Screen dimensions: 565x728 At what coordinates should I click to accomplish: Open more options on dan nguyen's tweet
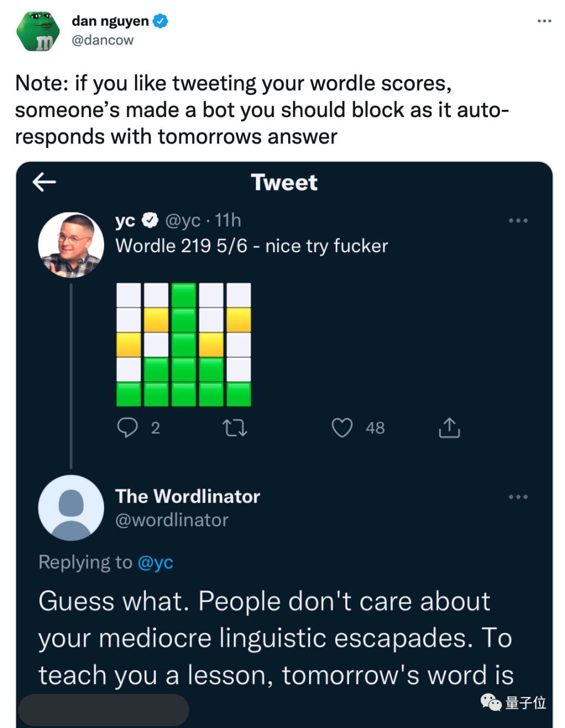(544, 21)
